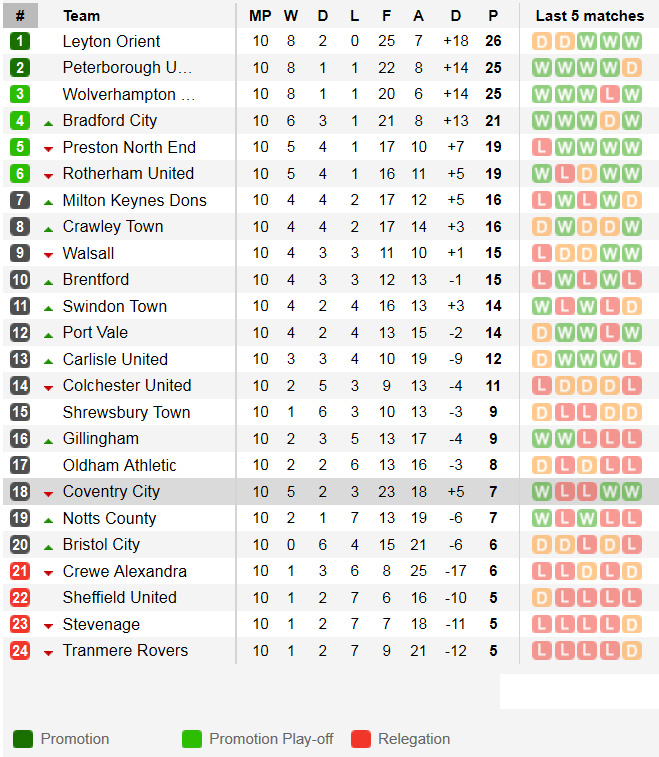Open the Sheffield United team link
This screenshot has width=659, height=757.
pyautogui.click(x=119, y=597)
